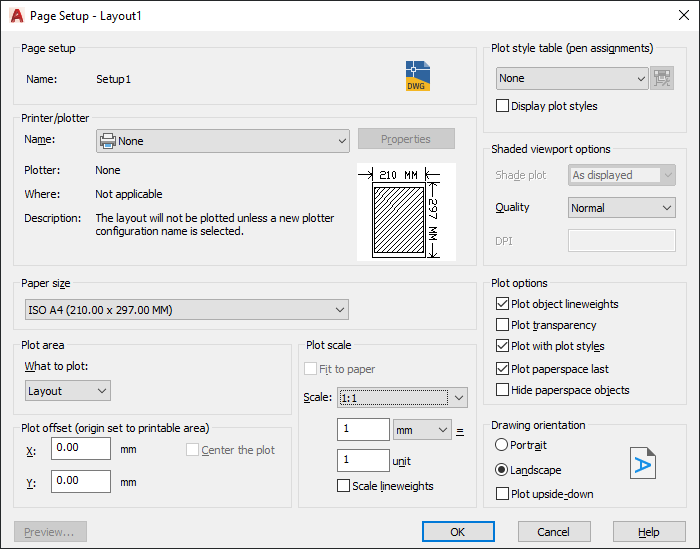Toggle the Scale lineweights checkbox

point(343,486)
